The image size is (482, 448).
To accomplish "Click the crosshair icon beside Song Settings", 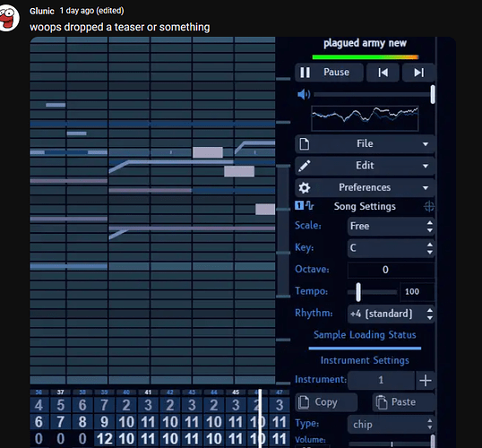I will [429, 206].
